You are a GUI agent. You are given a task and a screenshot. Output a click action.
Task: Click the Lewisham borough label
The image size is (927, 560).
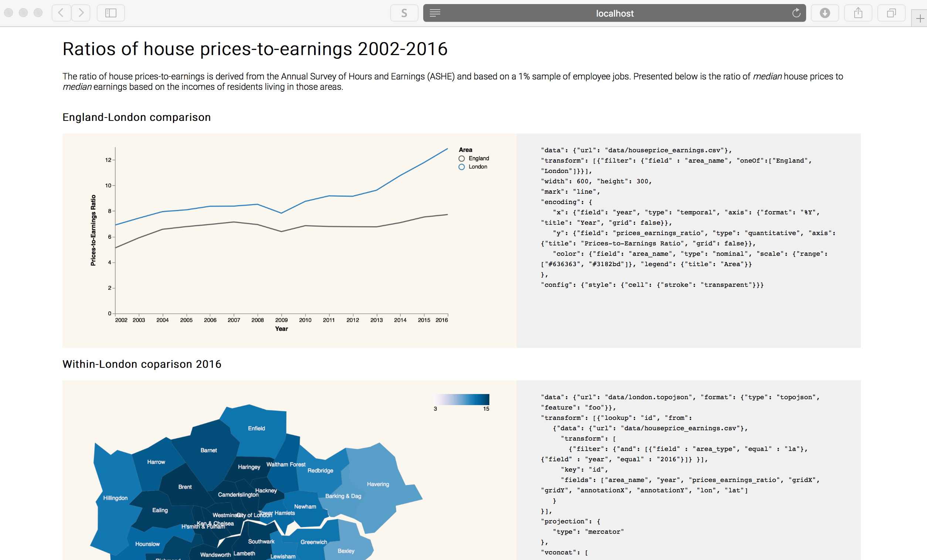[x=283, y=556]
